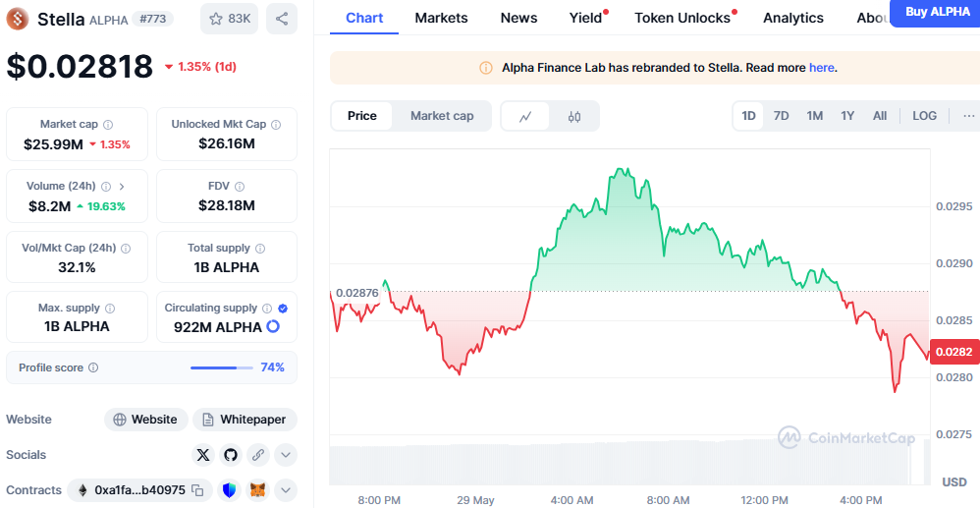
Task: Open the X (Twitter) social link
Action: pyautogui.click(x=203, y=455)
